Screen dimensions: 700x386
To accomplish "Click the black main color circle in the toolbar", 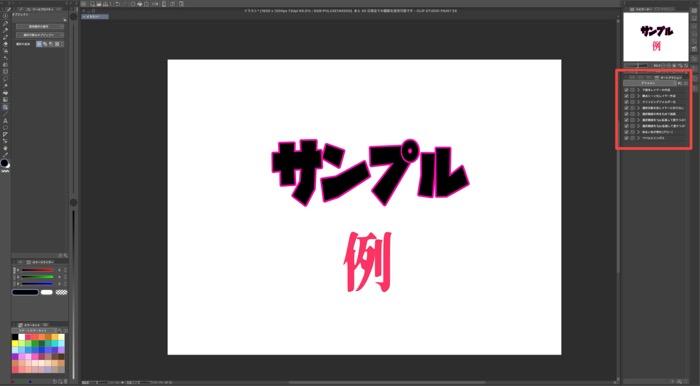I will point(4,163).
